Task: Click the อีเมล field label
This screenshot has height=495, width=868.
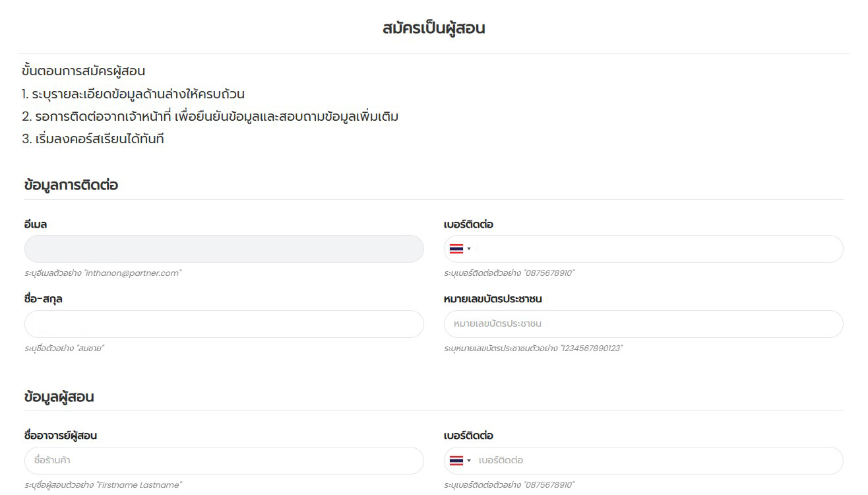Action: click(x=36, y=224)
